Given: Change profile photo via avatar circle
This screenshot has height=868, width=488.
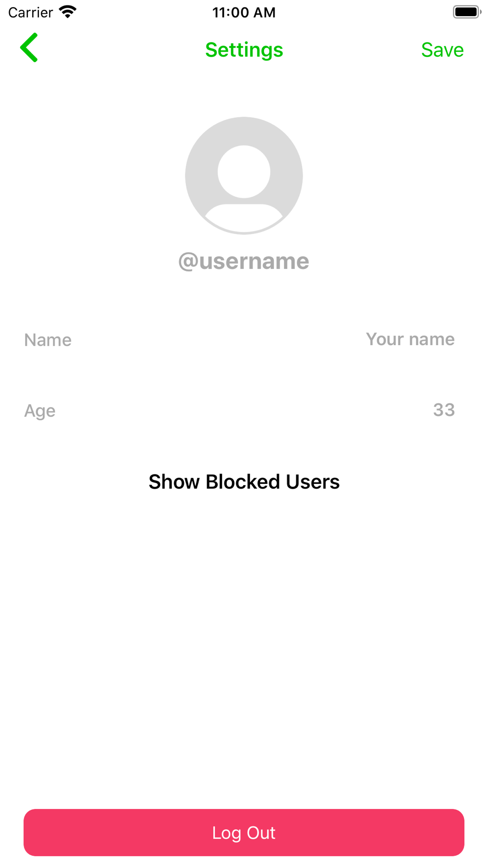Looking at the screenshot, I should (244, 176).
